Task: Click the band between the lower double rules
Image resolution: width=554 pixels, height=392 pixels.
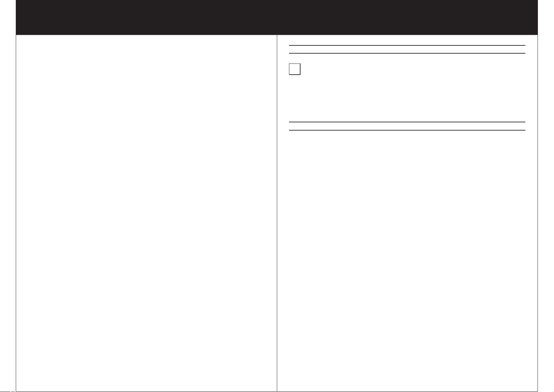Action: (x=407, y=126)
